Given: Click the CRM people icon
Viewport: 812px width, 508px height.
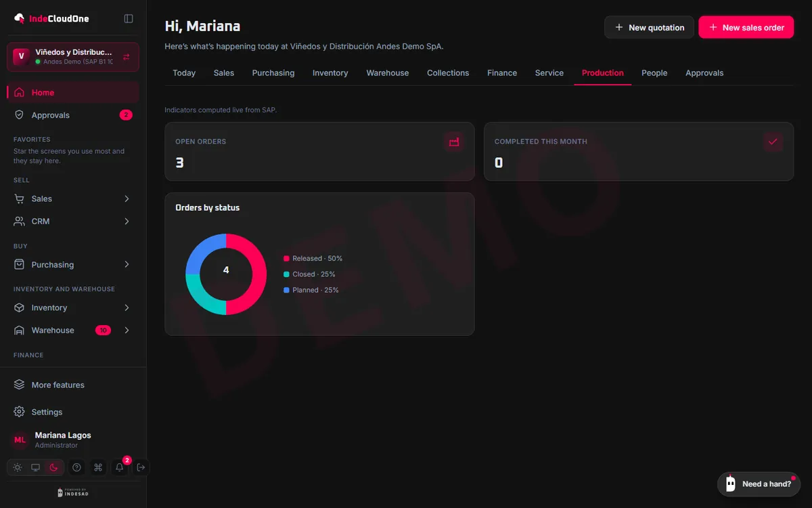Looking at the screenshot, I should (x=19, y=221).
